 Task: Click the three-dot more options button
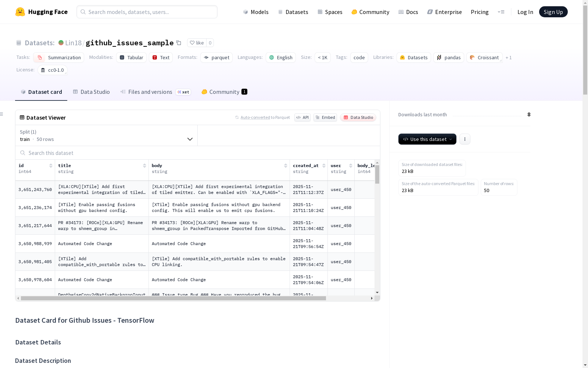(465, 139)
